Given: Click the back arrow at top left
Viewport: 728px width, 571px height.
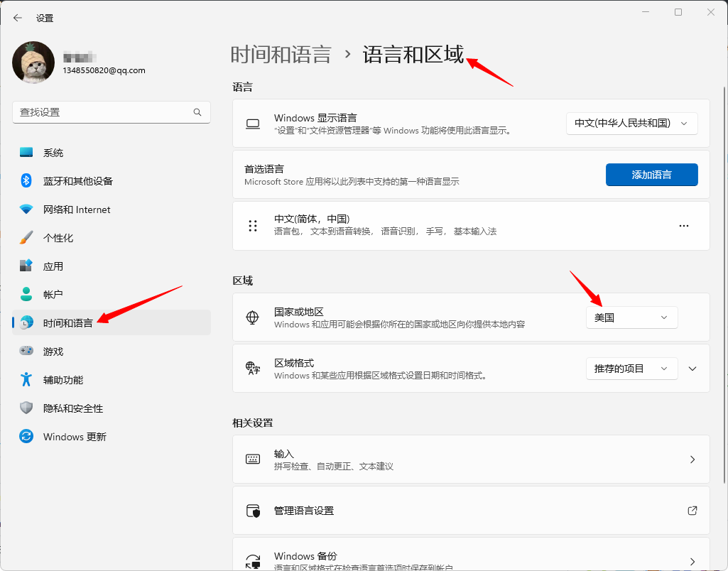Looking at the screenshot, I should [x=16, y=18].
